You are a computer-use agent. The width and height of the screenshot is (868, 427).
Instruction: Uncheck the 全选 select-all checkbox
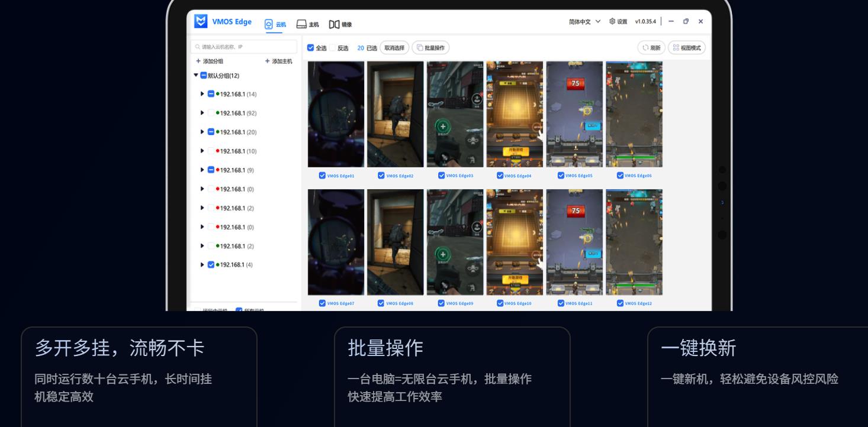[310, 47]
